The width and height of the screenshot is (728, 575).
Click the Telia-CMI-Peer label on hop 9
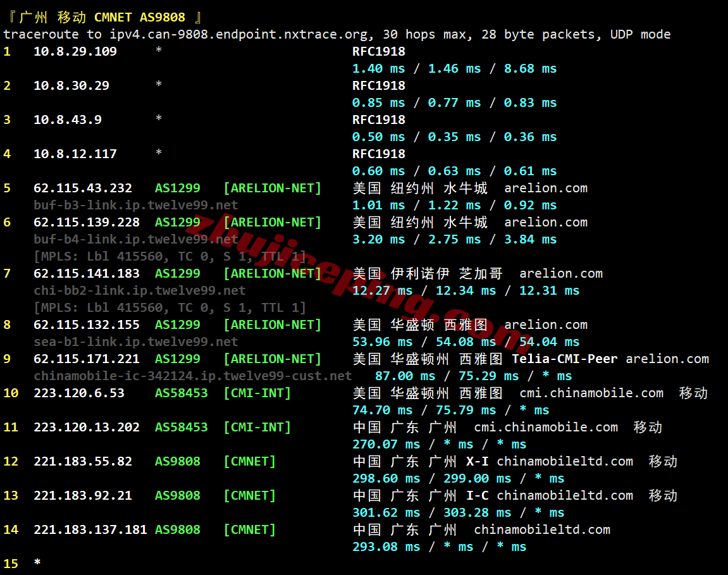(565, 359)
